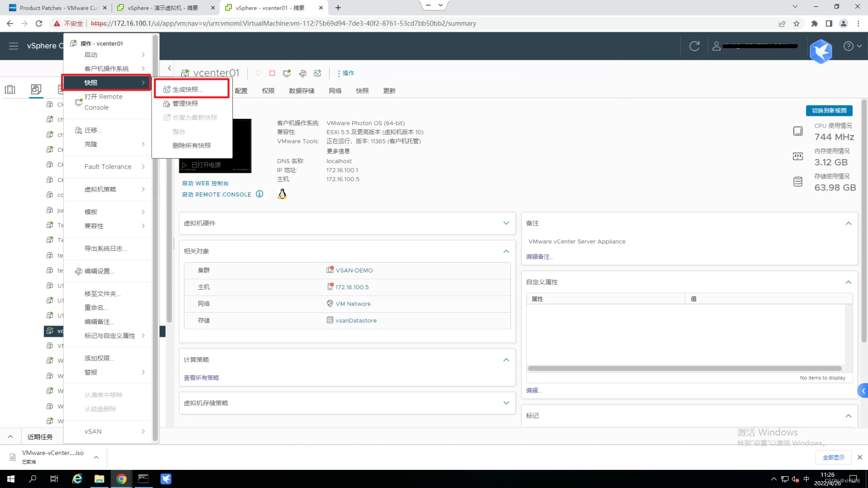Select the VMs and Templates inventory icon
Screen dimensions: 868x488
click(x=36, y=89)
